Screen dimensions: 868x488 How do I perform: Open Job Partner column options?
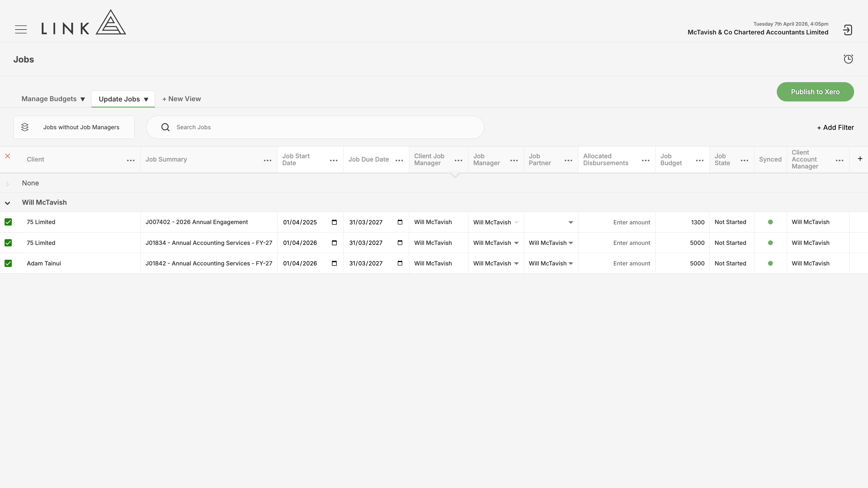(x=568, y=160)
